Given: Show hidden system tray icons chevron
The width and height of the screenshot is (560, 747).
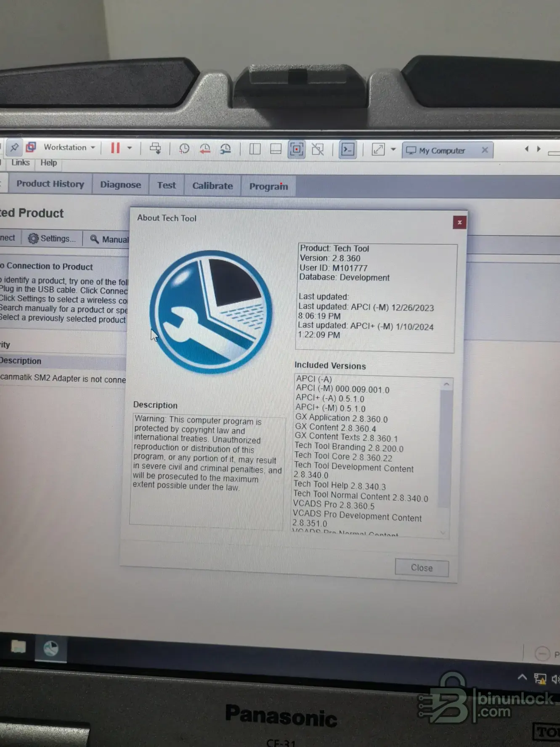Looking at the screenshot, I should pyautogui.click(x=522, y=677).
